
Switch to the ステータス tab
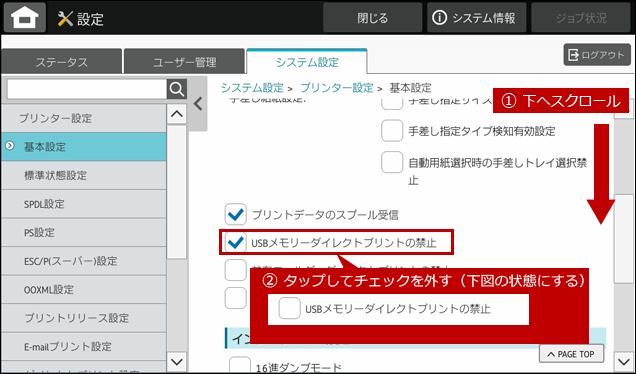coord(62,62)
